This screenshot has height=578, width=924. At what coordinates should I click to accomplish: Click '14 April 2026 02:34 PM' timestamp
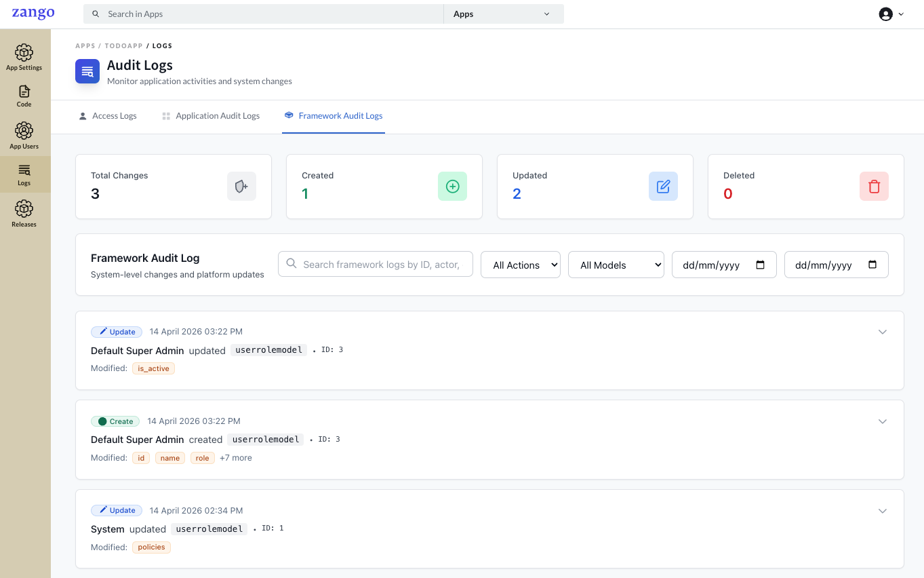click(x=196, y=511)
